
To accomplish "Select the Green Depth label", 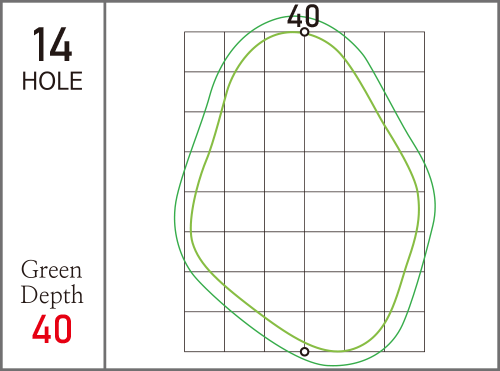I will point(52,282).
